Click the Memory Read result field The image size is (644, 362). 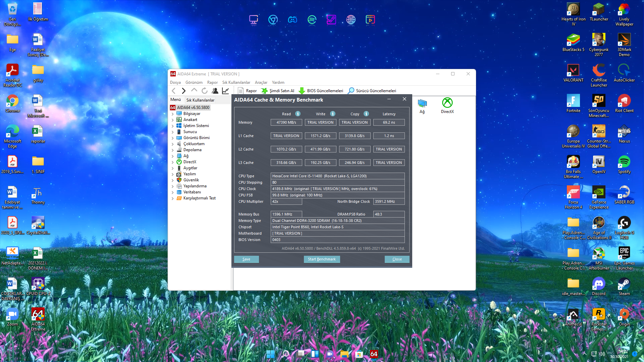(286, 122)
